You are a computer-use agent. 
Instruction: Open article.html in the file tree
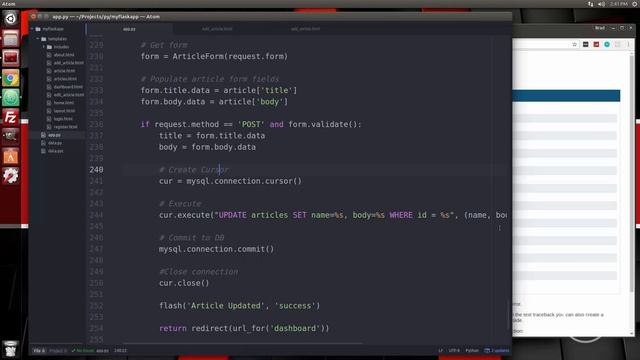(x=64, y=71)
